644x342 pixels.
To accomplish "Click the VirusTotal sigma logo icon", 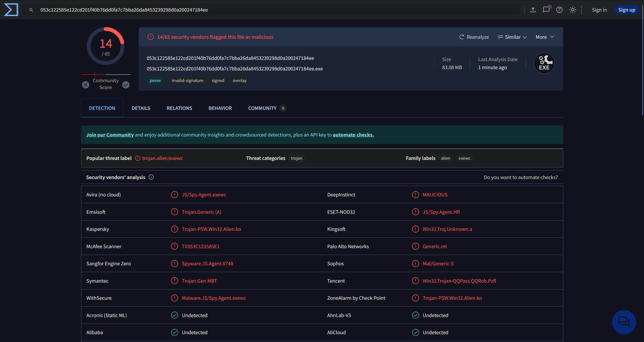I will click(11, 10).
